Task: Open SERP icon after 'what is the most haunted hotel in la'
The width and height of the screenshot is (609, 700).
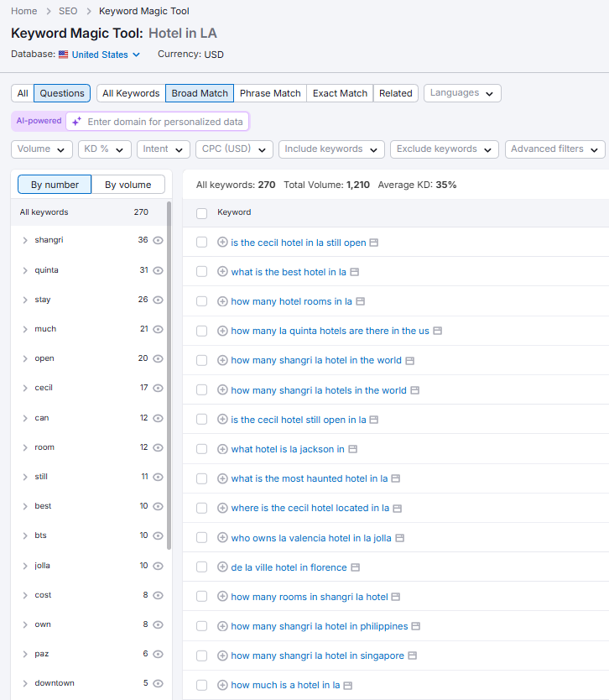Action: pyautogui.click(x=395, y=478)
